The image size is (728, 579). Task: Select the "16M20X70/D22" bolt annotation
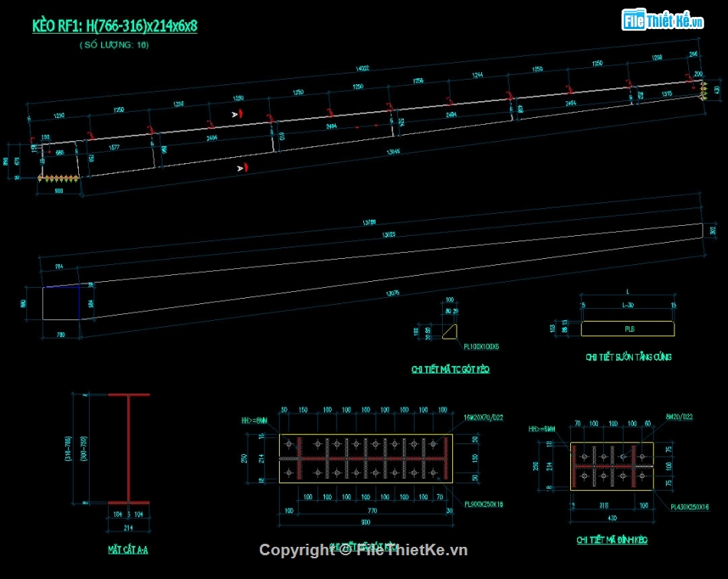pos(484,417)
